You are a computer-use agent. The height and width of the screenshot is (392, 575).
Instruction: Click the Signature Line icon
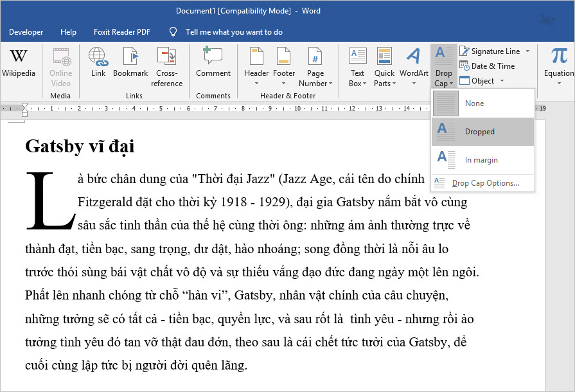464,51
